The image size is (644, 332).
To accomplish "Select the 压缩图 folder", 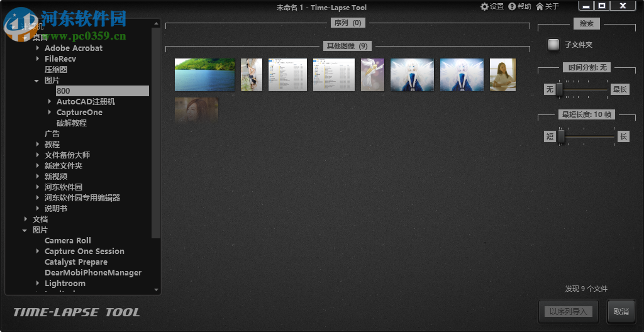I will (x=56, y=69).
